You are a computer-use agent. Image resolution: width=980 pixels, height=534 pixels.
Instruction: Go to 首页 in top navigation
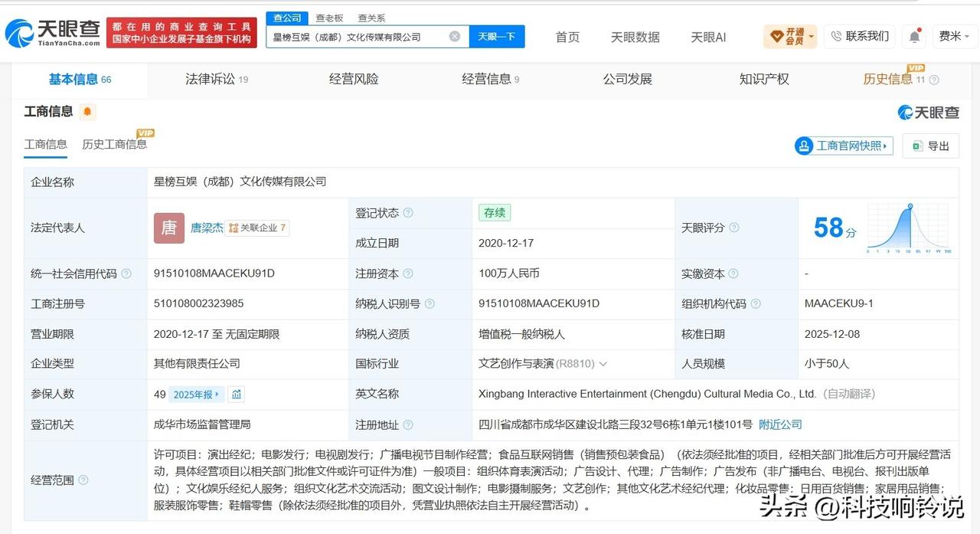tap(567, 37)
